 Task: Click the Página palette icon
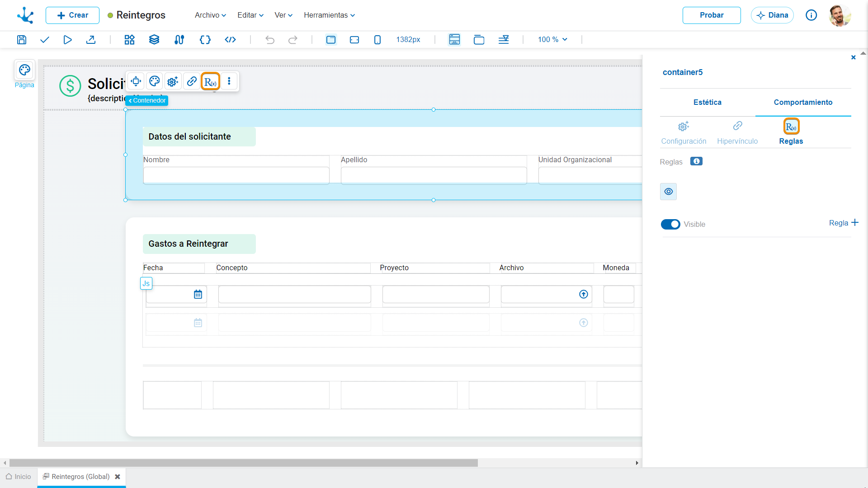pyautogui.click(x=24, y=70)
